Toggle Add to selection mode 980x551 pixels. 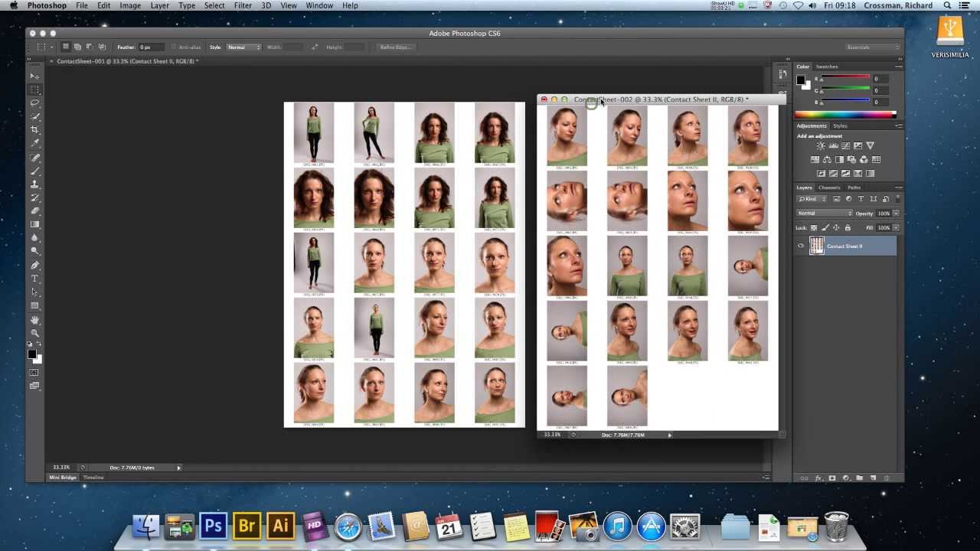(x=77, y=47)
